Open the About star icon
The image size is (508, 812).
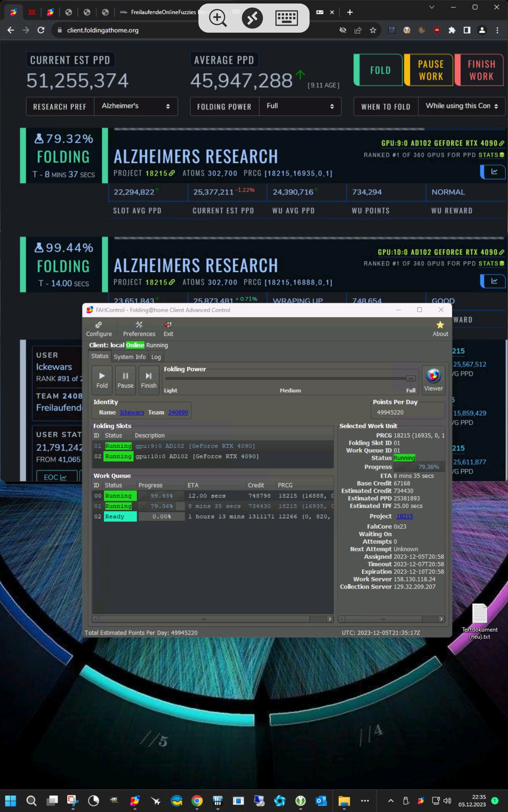pos(440,329)
